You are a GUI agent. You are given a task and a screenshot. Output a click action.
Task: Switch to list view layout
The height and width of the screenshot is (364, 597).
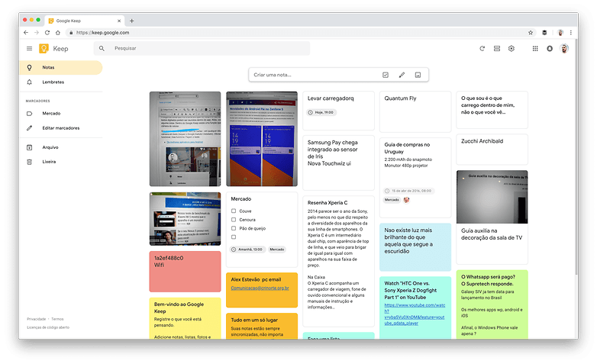tap(497, 48)
